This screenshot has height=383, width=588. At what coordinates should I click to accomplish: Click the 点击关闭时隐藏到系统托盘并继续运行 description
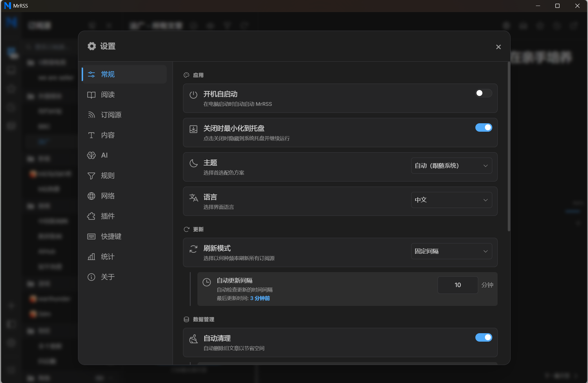tap(247, 138)
